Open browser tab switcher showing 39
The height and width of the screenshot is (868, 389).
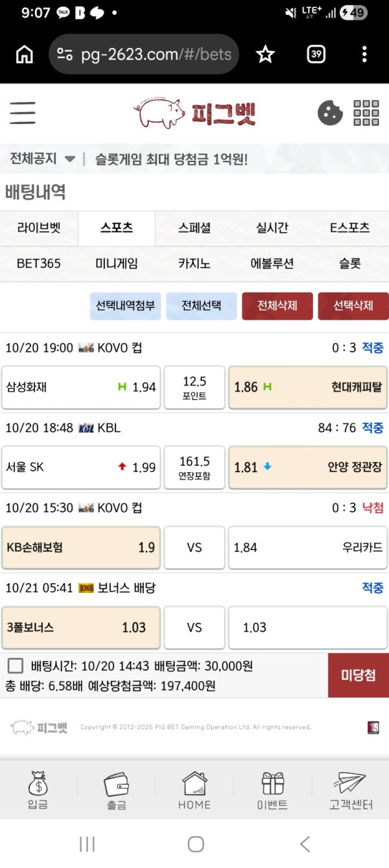(316, 54)
